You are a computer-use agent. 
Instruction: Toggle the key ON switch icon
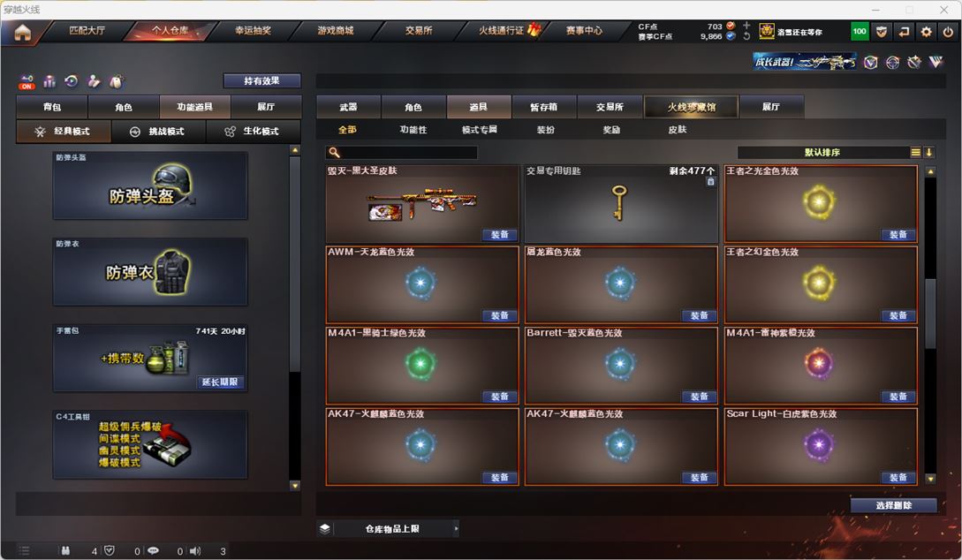27,81
